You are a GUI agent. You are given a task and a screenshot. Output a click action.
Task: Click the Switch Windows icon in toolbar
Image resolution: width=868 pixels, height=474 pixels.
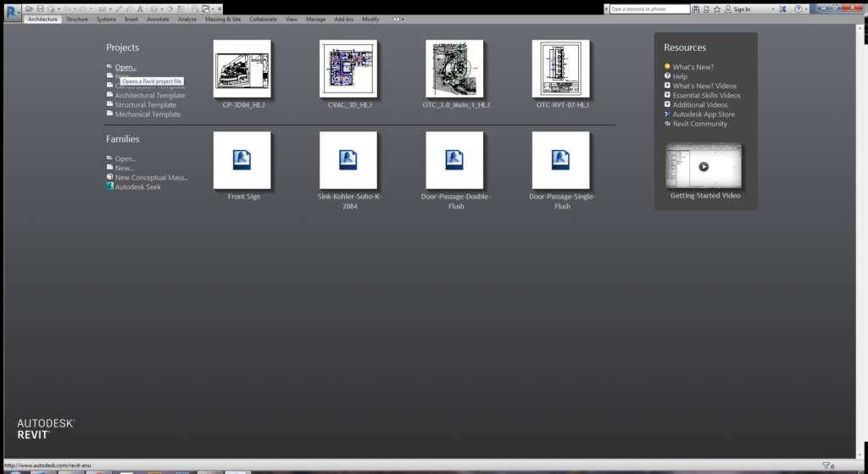coord(206,8)
